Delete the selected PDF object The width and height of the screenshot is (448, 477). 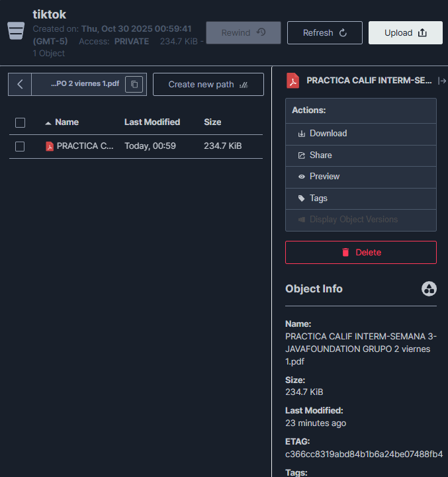[361, 253]
